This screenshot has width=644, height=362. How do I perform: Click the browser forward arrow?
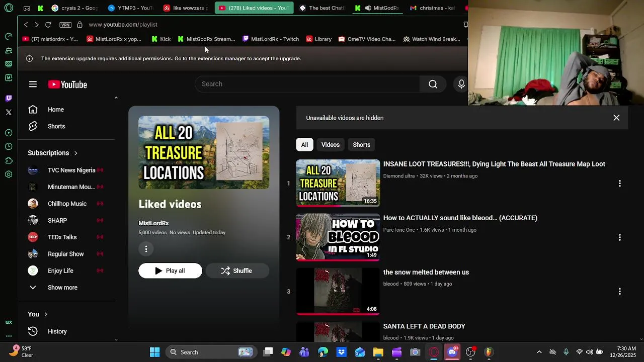click(x=37, y=25)
